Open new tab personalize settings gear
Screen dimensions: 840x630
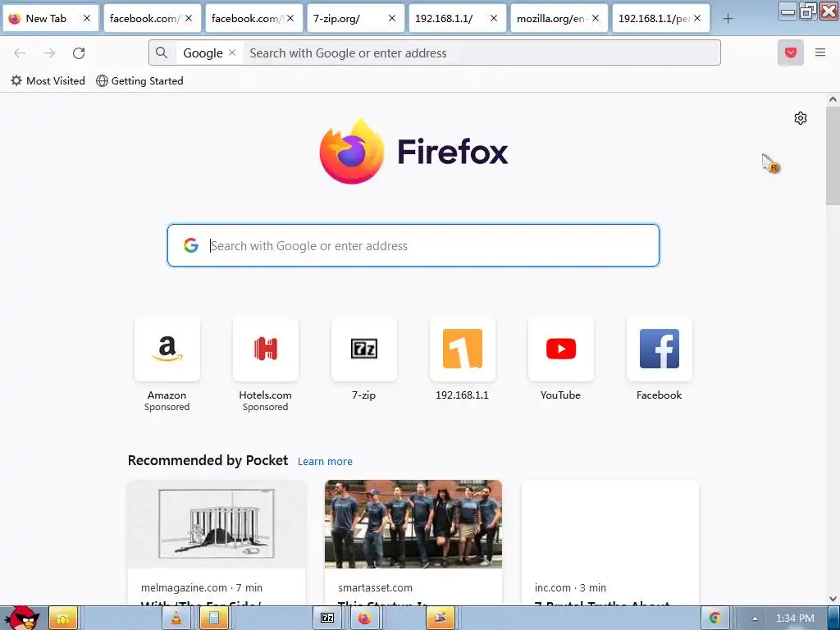point(801,118)
